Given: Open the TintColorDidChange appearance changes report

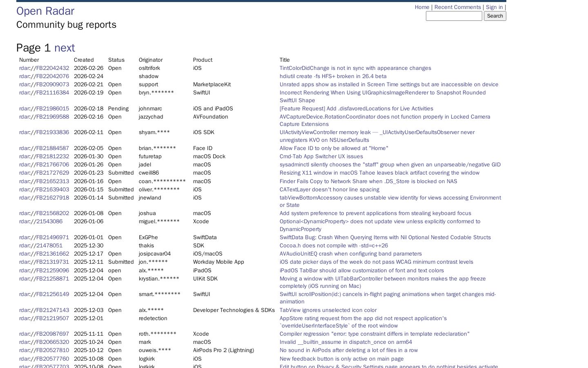Looking at the screenshot, I should coord(355,68).
